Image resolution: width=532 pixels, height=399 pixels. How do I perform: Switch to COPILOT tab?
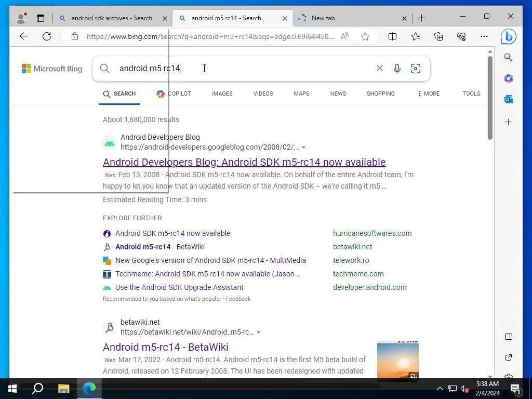(x=174, y=94)
